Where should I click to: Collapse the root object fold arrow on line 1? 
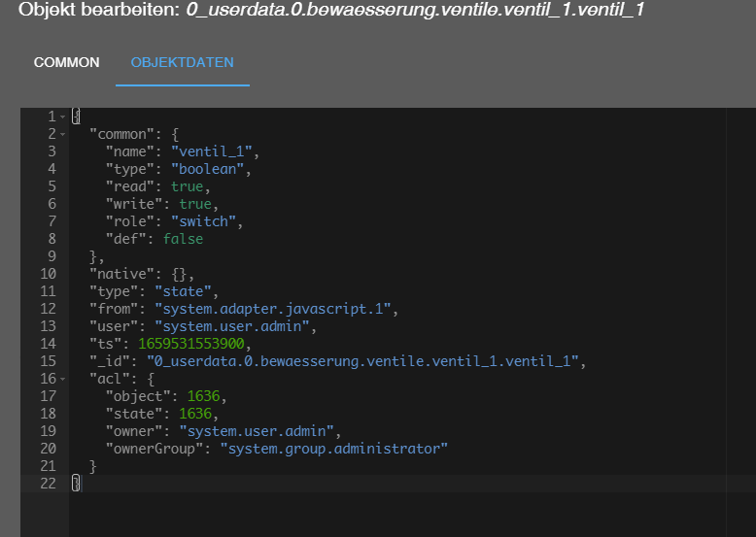pyautogui.click(x=63, y=117)
